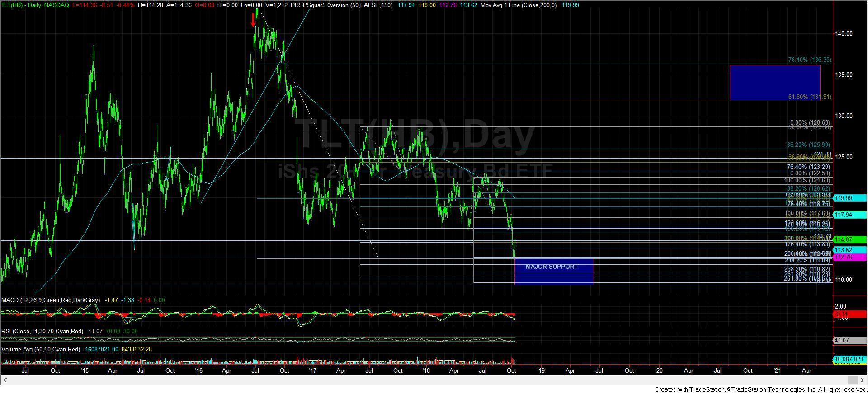Screen dimensions: 868x393
Task: Click the '140.00' price axis label
Action: (844, 34)
